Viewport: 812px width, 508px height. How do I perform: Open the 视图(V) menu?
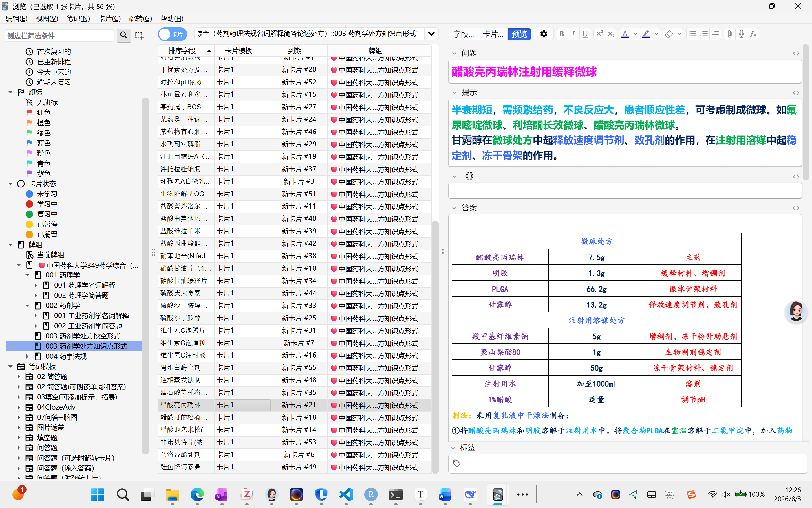pyautogui.click(x=47, y=18)
